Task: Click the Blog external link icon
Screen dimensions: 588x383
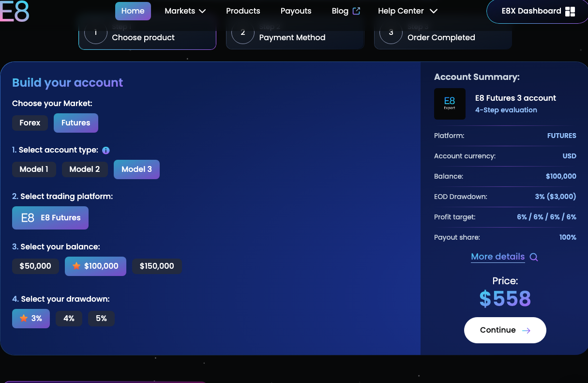Action: pos(357,11)
